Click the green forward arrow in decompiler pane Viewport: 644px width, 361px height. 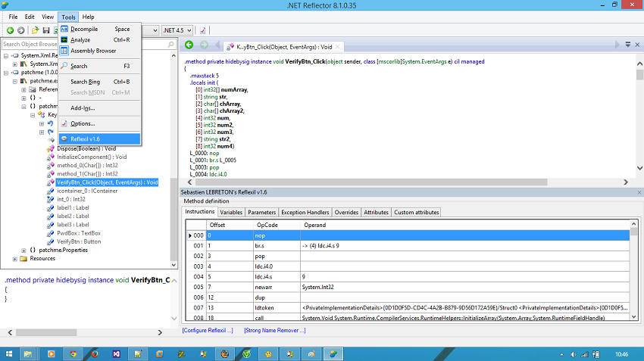204,45
